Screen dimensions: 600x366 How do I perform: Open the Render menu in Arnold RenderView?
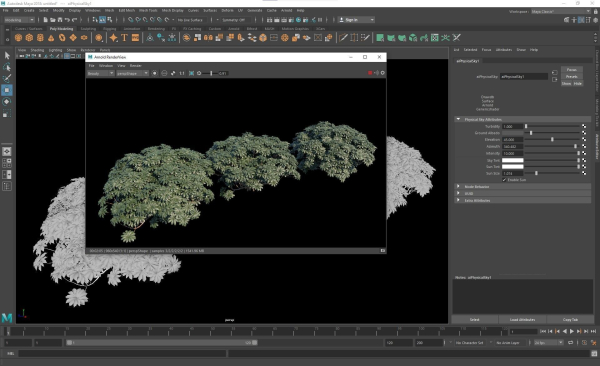point(136,65)
